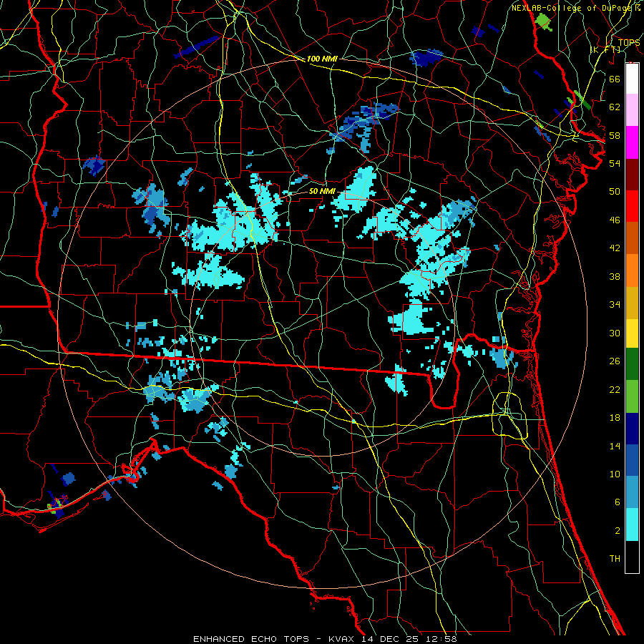
Task: Click the '100 NMI' range ring label
Action: coord(322,59)
